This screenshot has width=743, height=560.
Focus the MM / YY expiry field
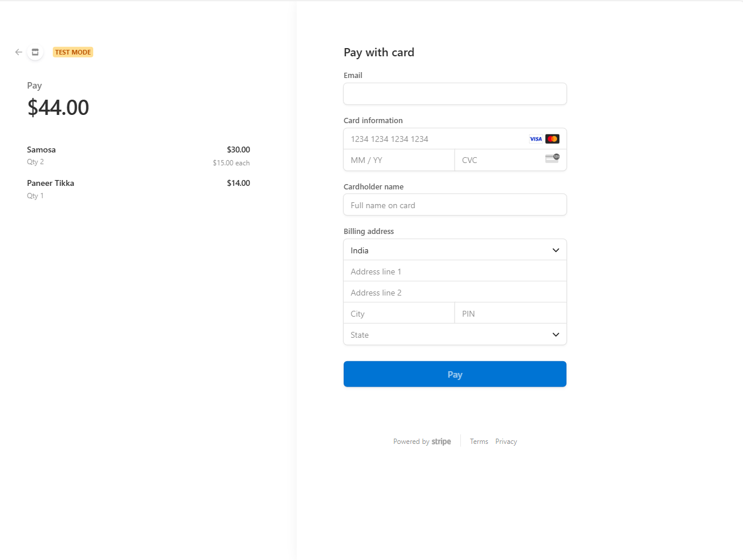click(399, 160)
